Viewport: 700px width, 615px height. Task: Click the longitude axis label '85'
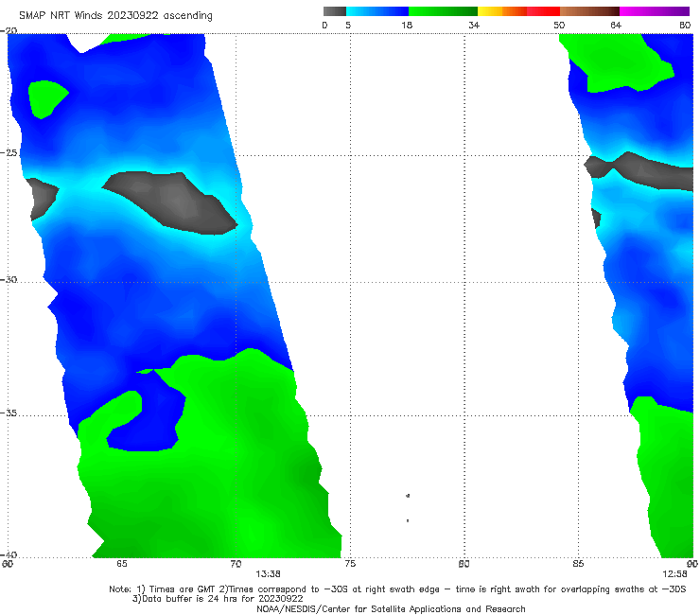coord(578,564)
